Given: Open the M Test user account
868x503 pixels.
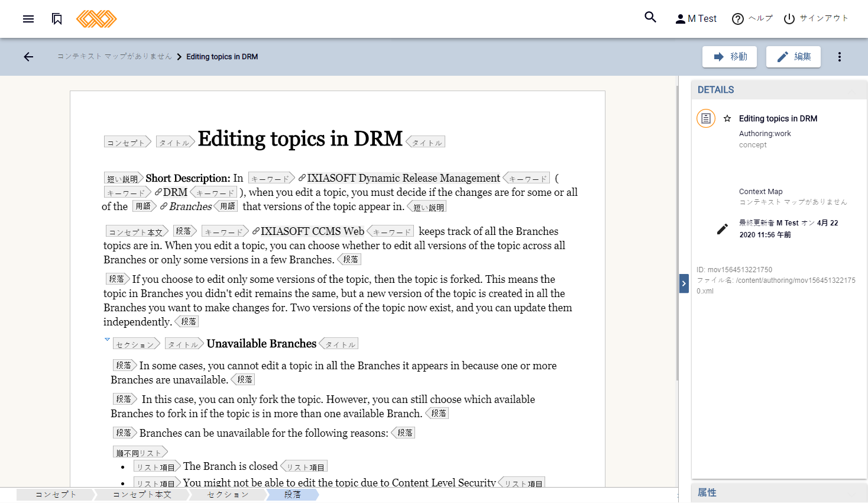Looking at the screenshot, I should click(x=696, y=19).
